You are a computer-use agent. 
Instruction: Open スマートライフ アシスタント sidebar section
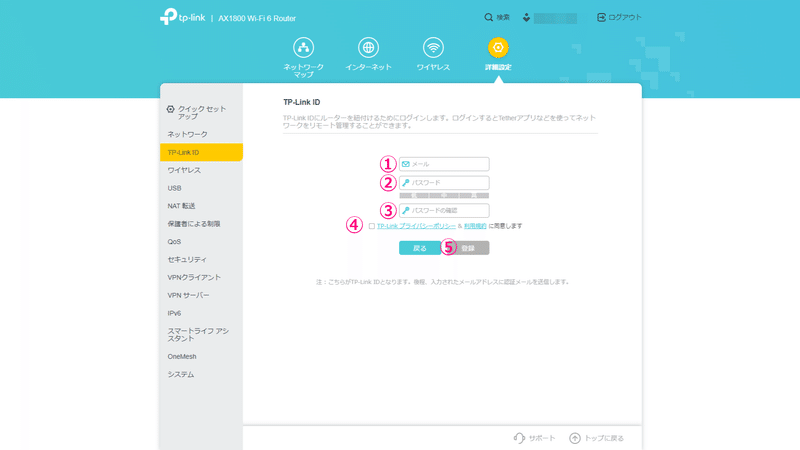click(x=201, y=335)
